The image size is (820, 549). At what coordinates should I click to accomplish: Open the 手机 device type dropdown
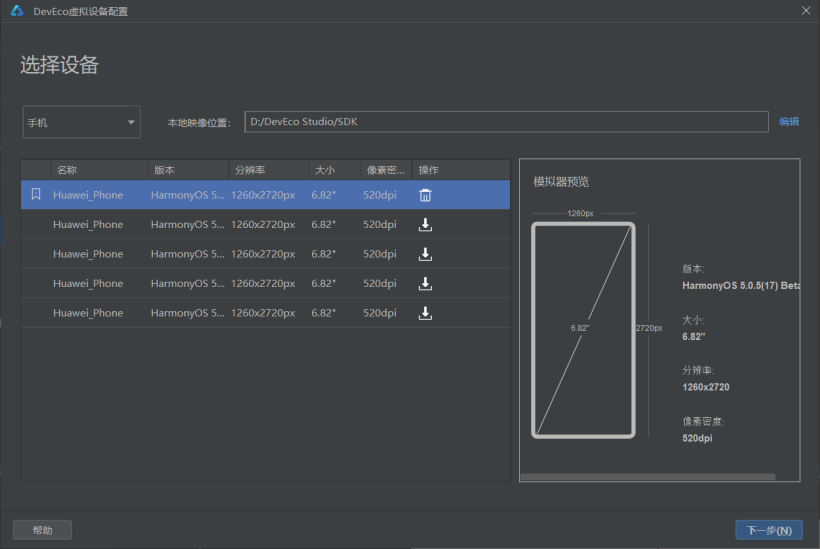[x=82, y=122]
